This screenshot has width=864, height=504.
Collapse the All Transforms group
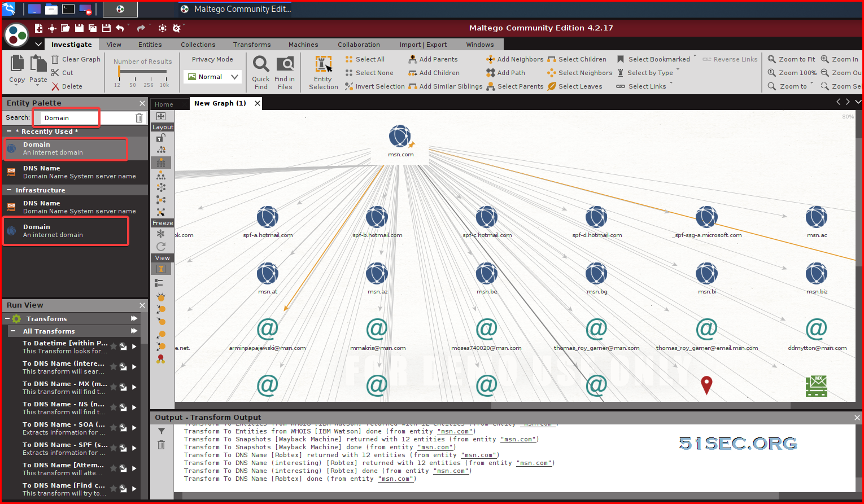point(13,331)
